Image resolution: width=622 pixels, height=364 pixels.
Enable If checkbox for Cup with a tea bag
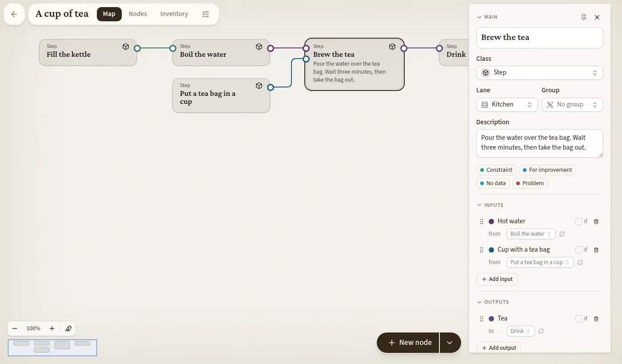click(578, 250)
